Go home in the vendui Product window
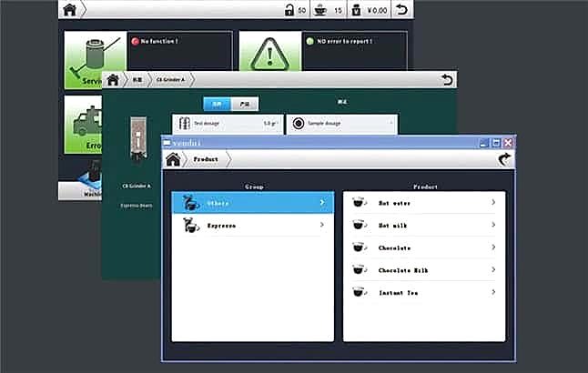 pos(173,159)
